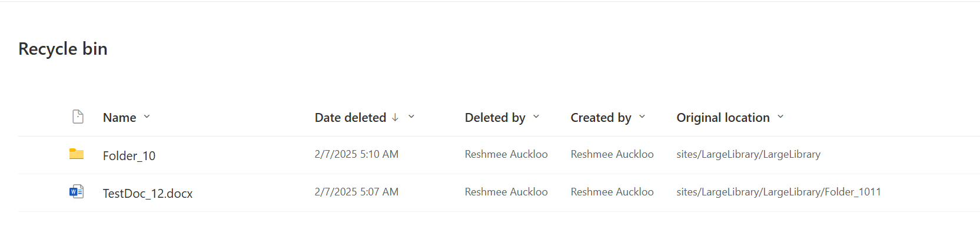Click the file type icon column header
Screen dimensions: 980x239
(x=78, y=117)
